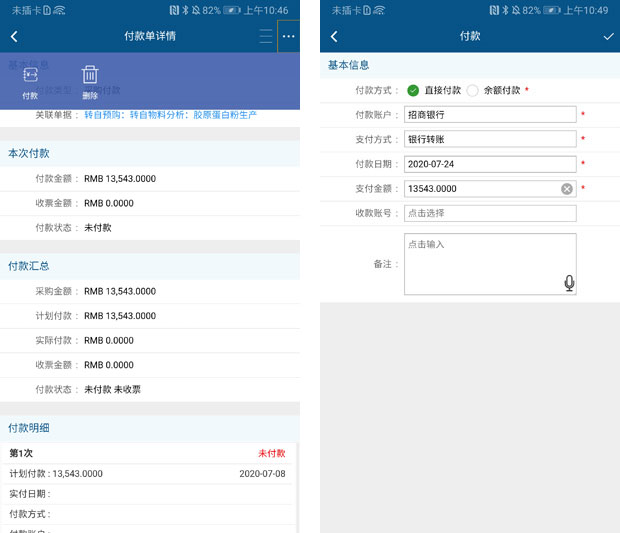Go back from the 付款 form screen
Image resolution: width=620 pixels, height=533 pixels.
(x=334, y=36)
